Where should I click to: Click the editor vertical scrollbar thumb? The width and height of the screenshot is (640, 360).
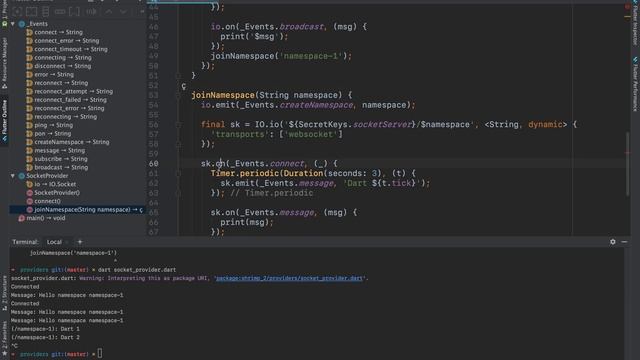627,163
